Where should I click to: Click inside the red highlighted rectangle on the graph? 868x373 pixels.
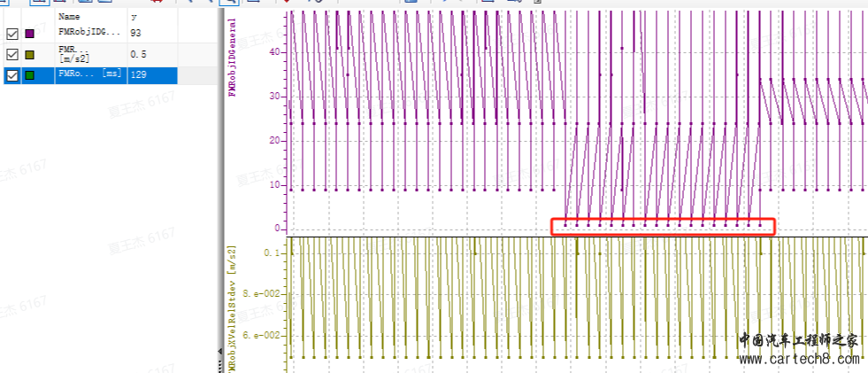coord(663,227)
